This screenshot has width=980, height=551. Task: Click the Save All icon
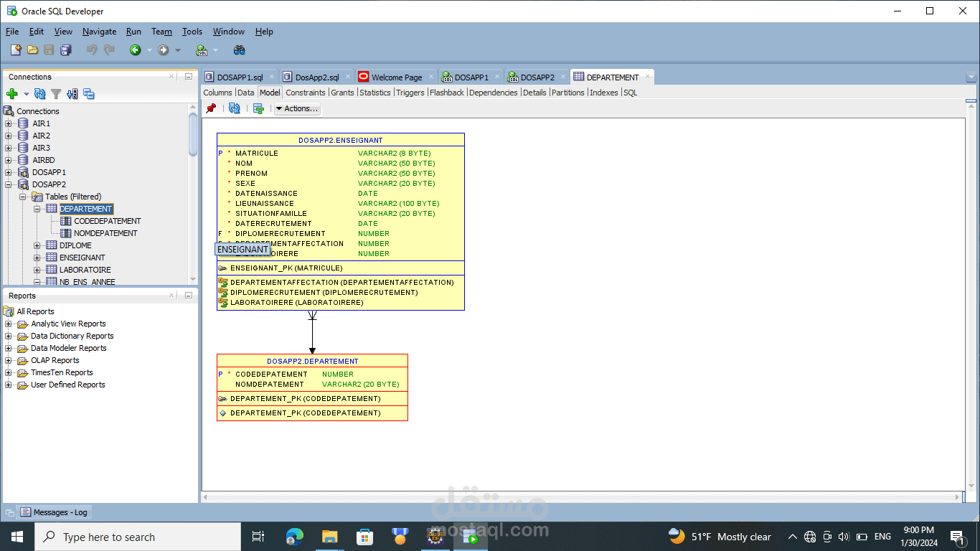click(66, 50)
